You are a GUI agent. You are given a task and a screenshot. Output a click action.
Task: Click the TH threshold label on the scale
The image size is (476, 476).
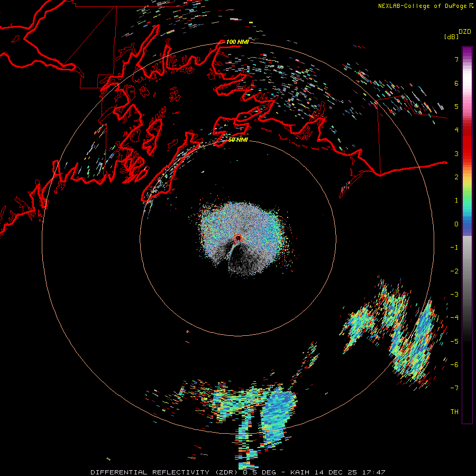point(454,412)
